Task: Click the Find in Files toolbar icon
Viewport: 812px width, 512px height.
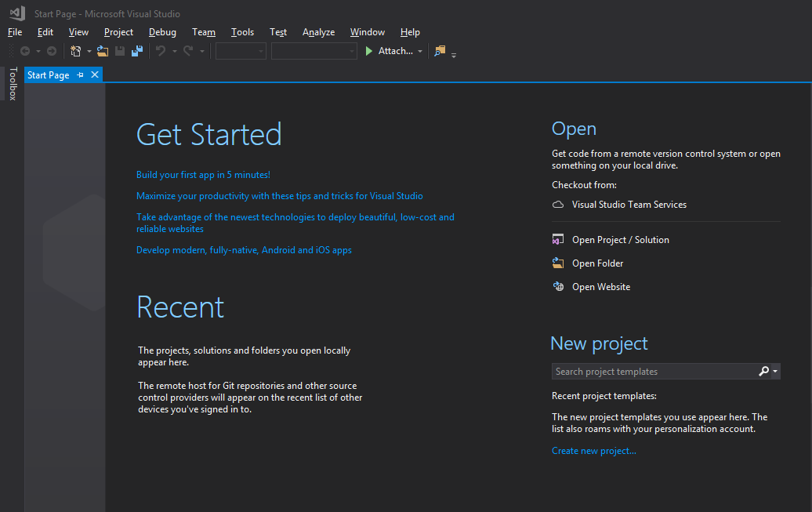Action: (440, 51)
